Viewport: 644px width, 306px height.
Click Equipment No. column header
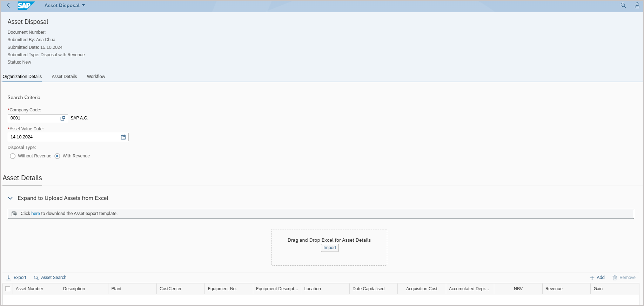[x=229, y=289]
